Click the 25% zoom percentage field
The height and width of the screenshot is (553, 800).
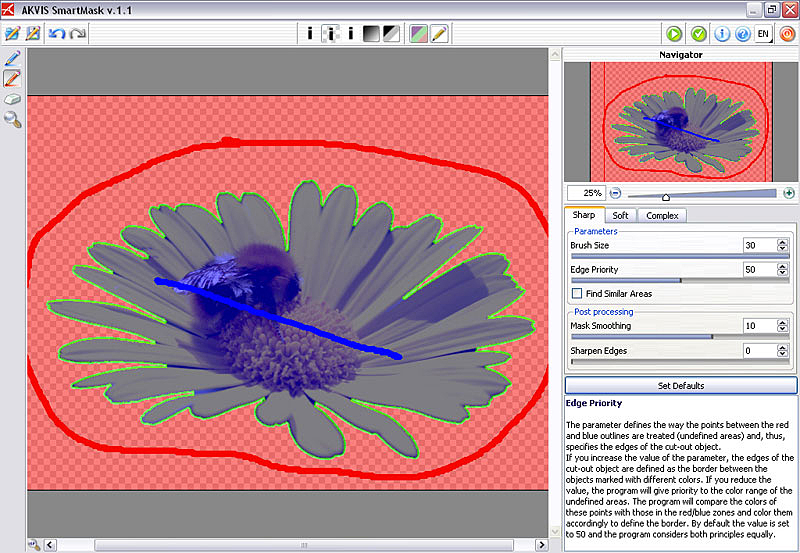coord(586,192)
